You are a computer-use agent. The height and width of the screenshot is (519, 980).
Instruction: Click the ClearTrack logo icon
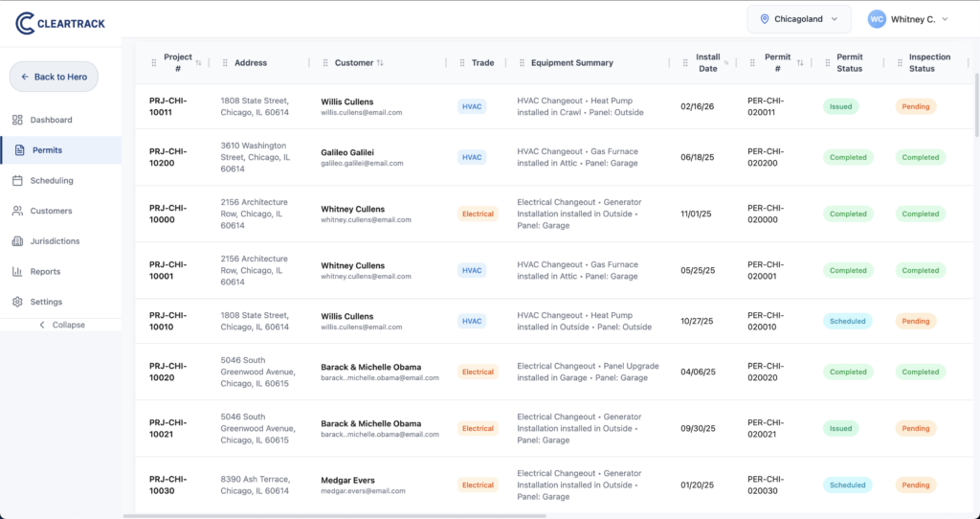(26, 23)
